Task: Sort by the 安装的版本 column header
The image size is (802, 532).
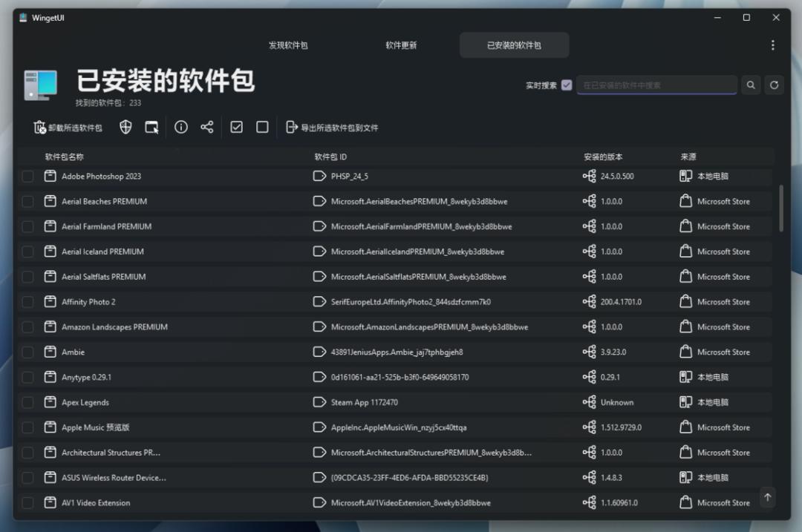Action: [x=603, y=157]
